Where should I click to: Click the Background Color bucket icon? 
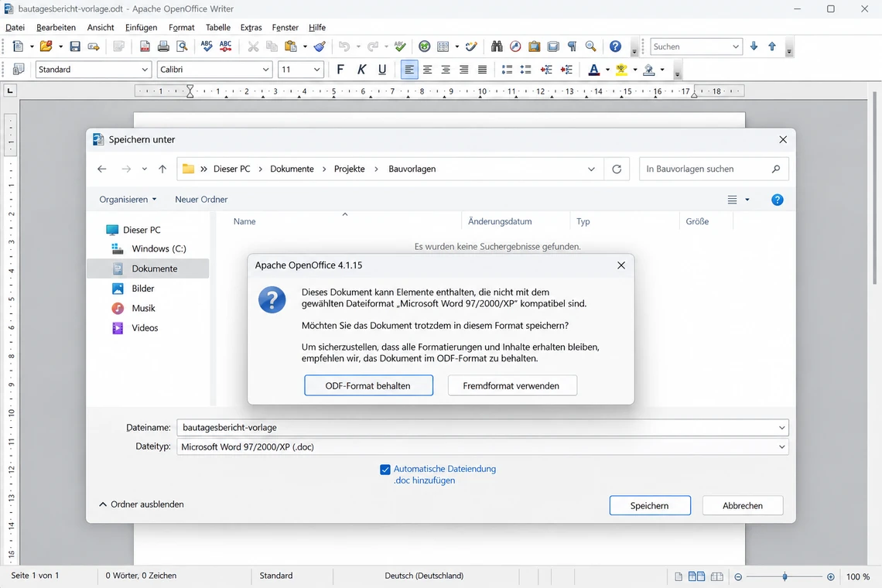click(648, 69)
